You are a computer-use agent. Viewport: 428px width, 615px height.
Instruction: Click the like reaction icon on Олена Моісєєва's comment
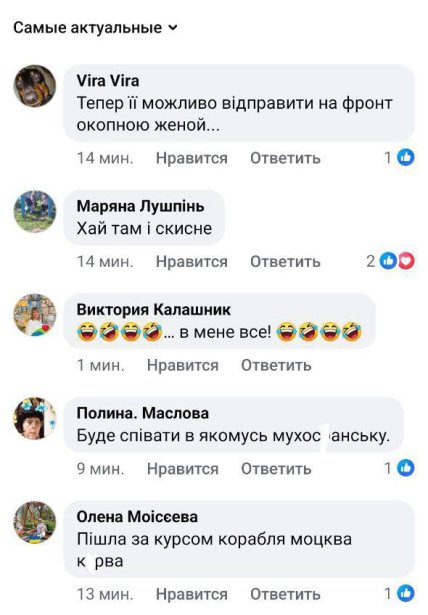coord(406,594)
